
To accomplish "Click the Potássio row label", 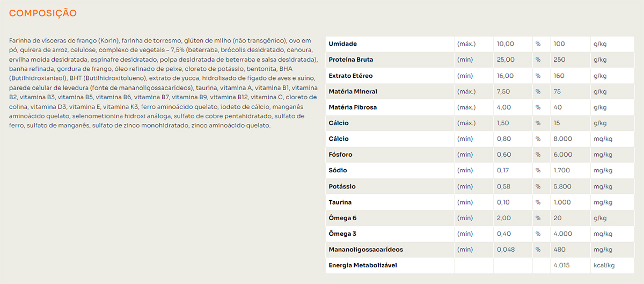I will pyautogui.click(x=342, y=186).
